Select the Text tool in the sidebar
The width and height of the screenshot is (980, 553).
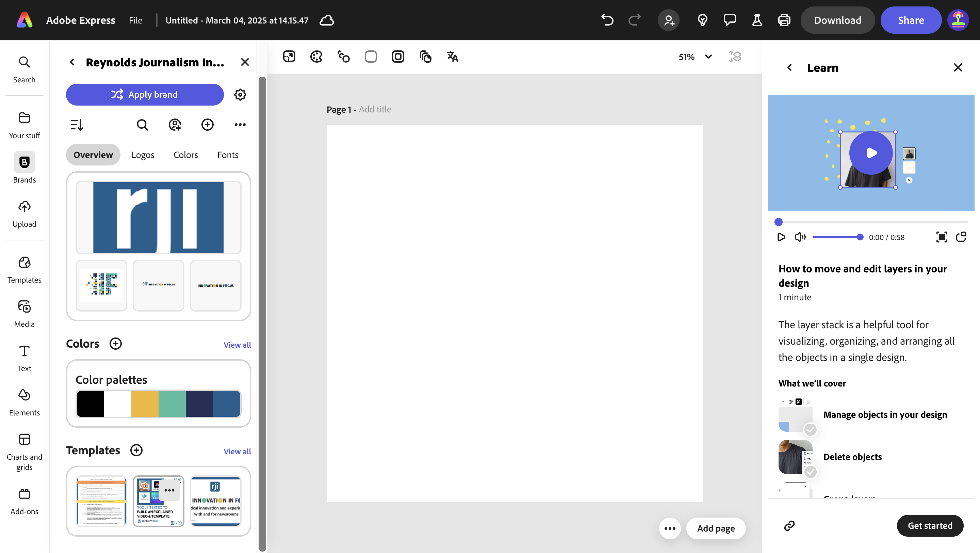24,357
